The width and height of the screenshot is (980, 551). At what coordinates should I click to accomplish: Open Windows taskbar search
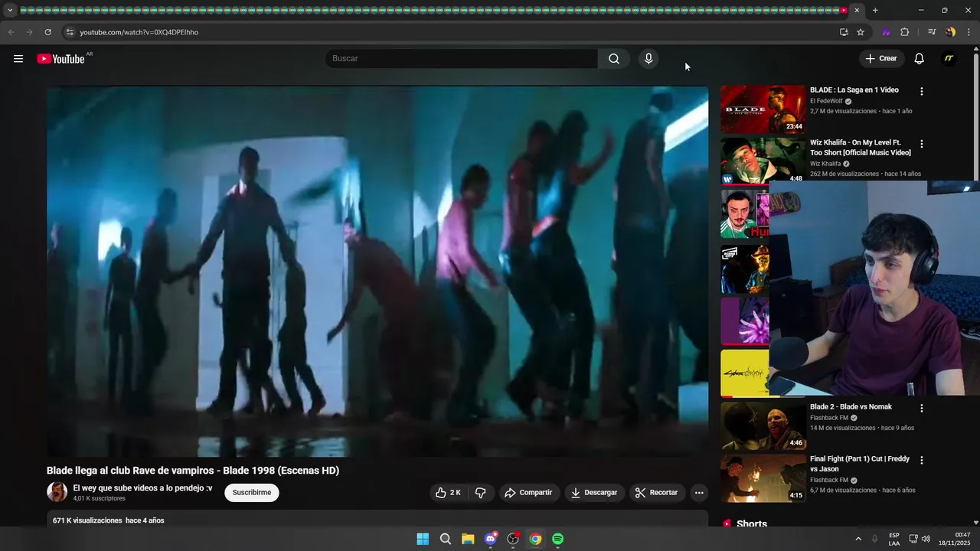[446, 539]
